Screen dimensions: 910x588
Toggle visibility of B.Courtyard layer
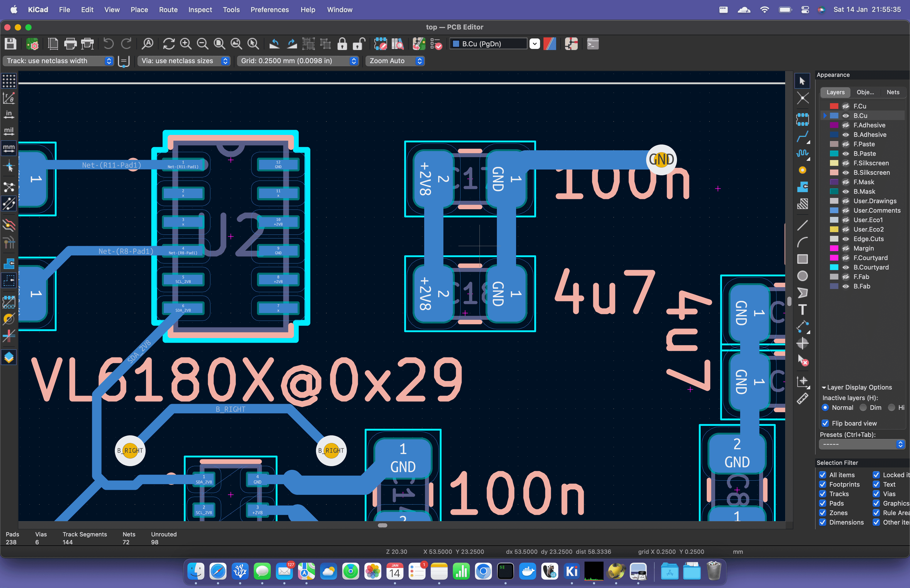coord(846,267)
